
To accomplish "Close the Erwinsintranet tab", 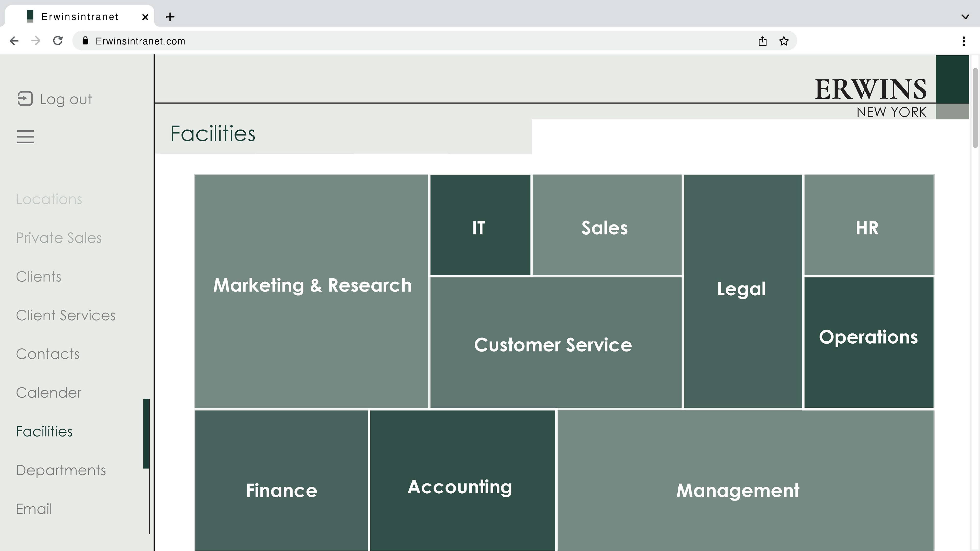I will click(x=145, y=17).
